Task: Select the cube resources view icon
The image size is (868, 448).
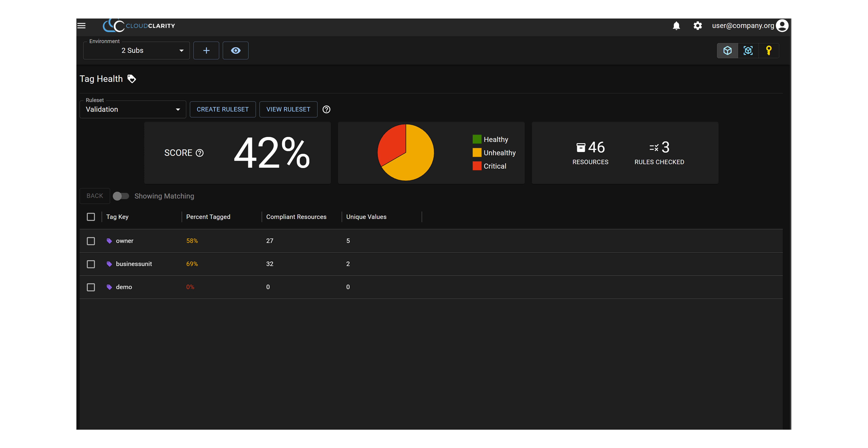Action: (728, 50)
